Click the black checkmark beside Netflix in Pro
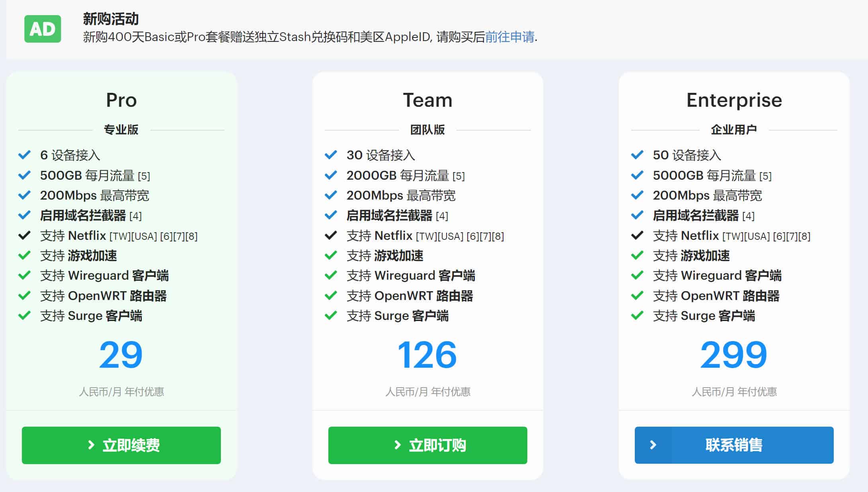The width and height of the screenshot is (868, 492). pyautogui.click(x=25, y=235)
